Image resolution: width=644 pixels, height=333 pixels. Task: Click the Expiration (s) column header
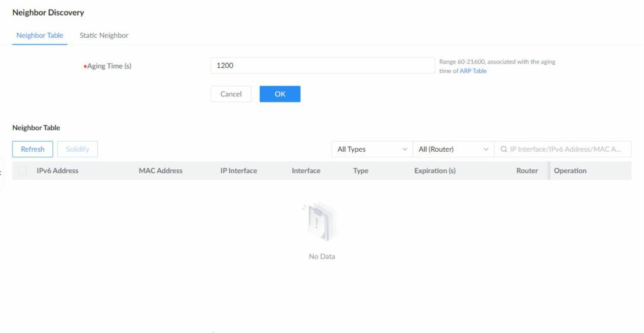(x=435, y=171)
